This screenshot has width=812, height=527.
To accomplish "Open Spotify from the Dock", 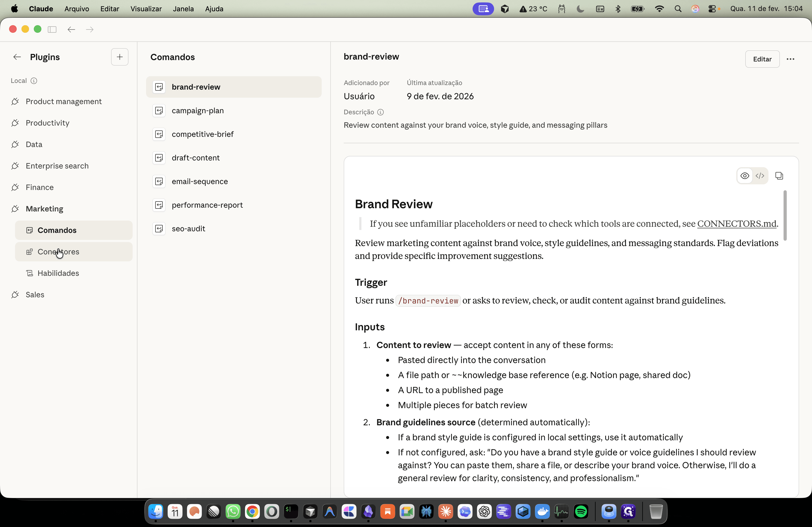I will point(581,511).
